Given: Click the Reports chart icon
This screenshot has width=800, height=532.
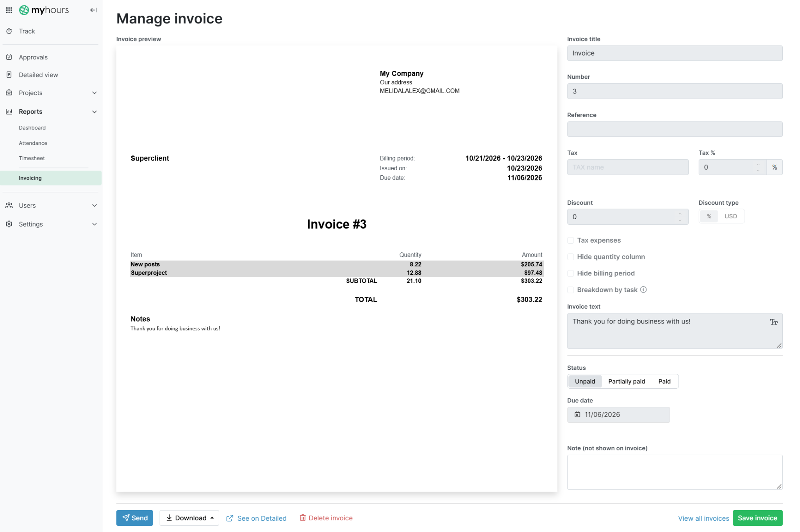Looking at the screenshot, I should click(9, 111).
